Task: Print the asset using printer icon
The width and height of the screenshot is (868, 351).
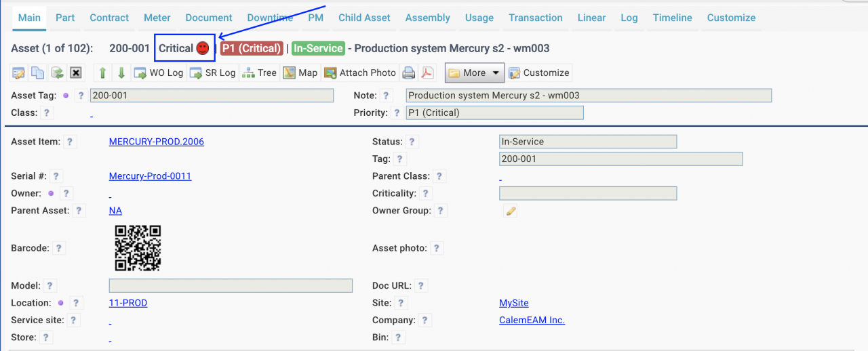Action: click(409, 73)
